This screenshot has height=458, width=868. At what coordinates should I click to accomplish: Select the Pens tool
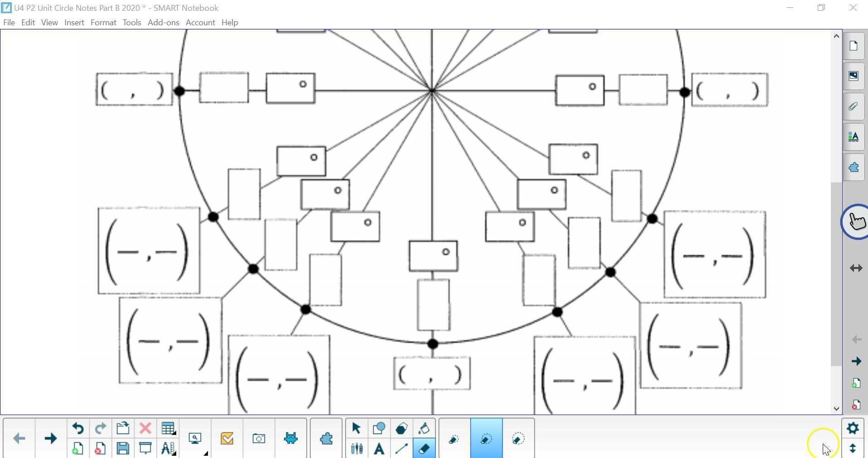[357, 448]
